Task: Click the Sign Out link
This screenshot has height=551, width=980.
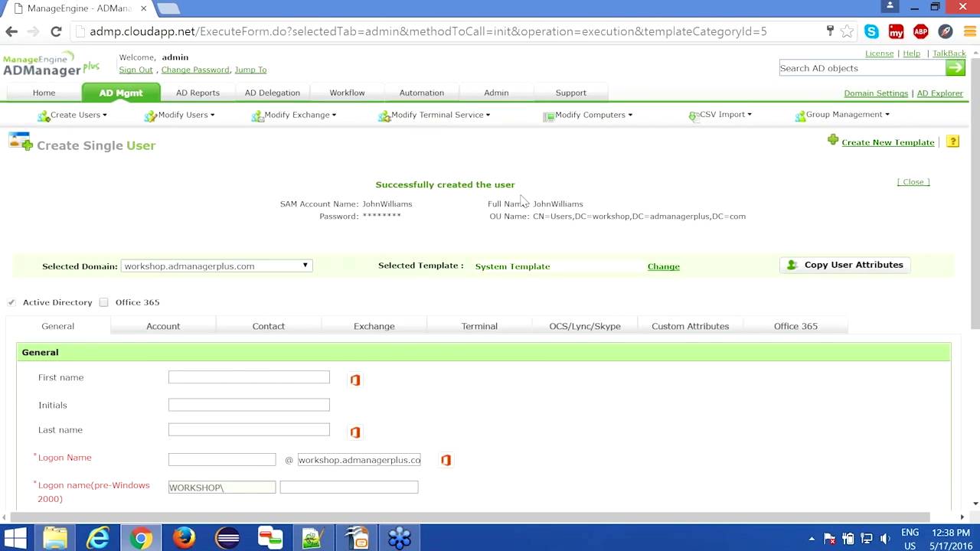Action: click(136, 70)
